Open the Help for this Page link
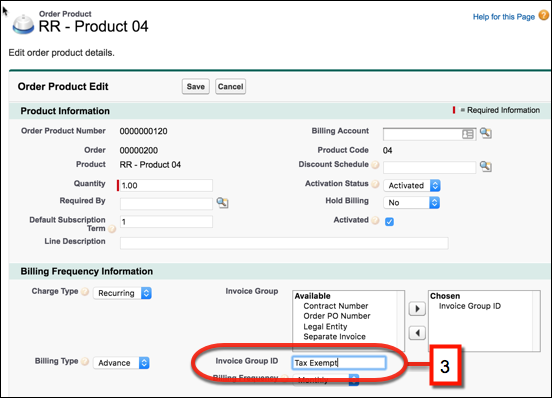Image resolution: width=552 pixels, height=398 pixels. point(503,17)
